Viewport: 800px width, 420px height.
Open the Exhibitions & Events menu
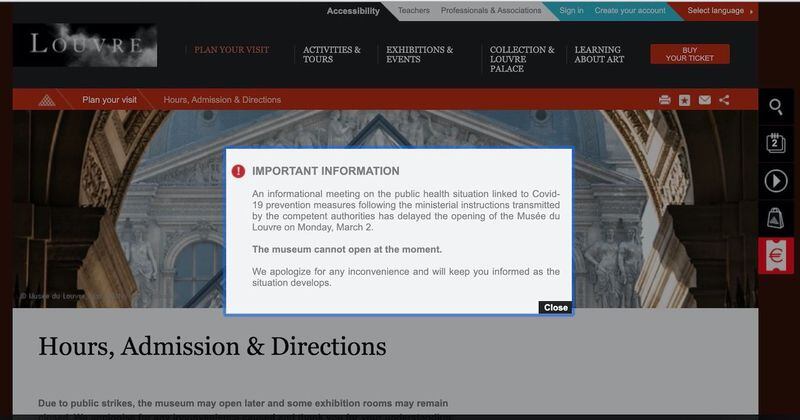click(x=419, y=54)
